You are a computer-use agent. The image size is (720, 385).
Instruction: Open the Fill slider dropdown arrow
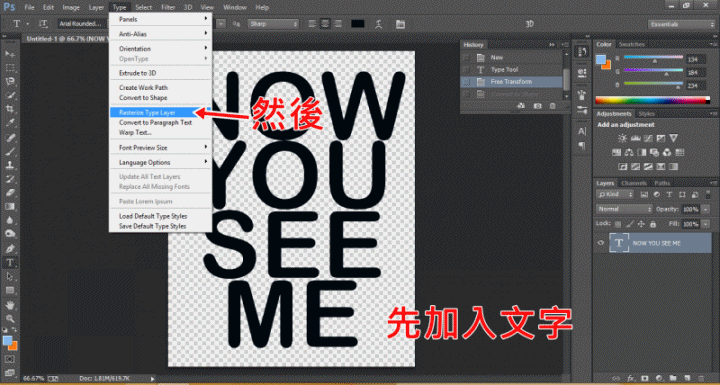coord(706,224)
